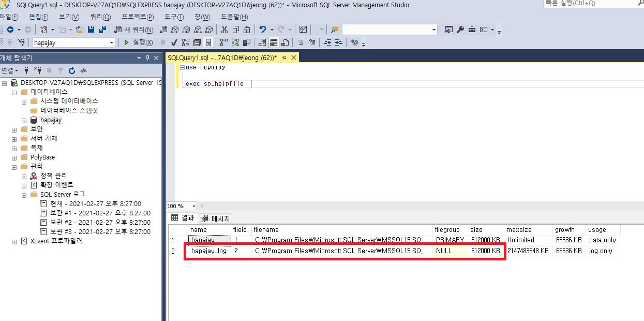The width and height of the screenshot is (644, 321).
Task: Toggle results to text mode
Action: click(x=262, y=42)
